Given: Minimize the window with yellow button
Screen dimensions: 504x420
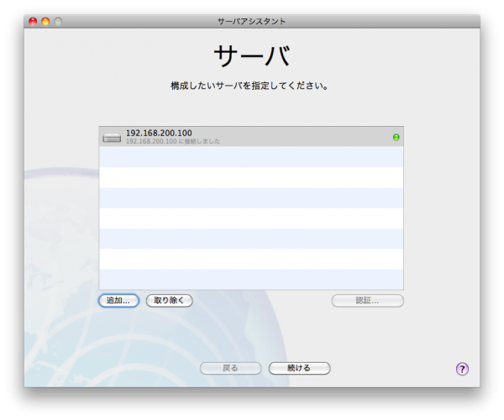Looking at the screenshot, I should coord(45,22).
